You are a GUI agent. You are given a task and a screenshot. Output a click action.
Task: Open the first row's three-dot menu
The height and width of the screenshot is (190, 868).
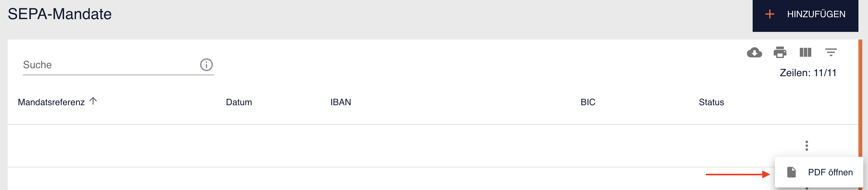[x=807, y=146]
